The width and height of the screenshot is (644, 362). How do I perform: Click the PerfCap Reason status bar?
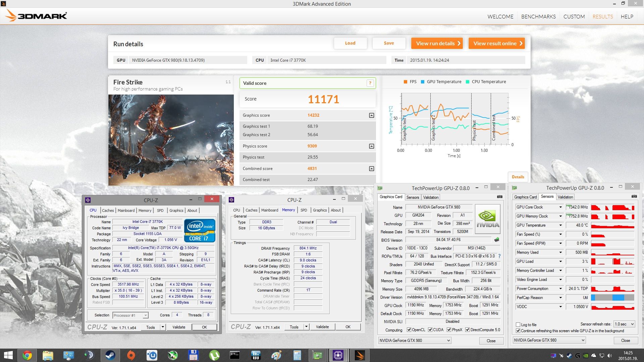pos(612,298)
